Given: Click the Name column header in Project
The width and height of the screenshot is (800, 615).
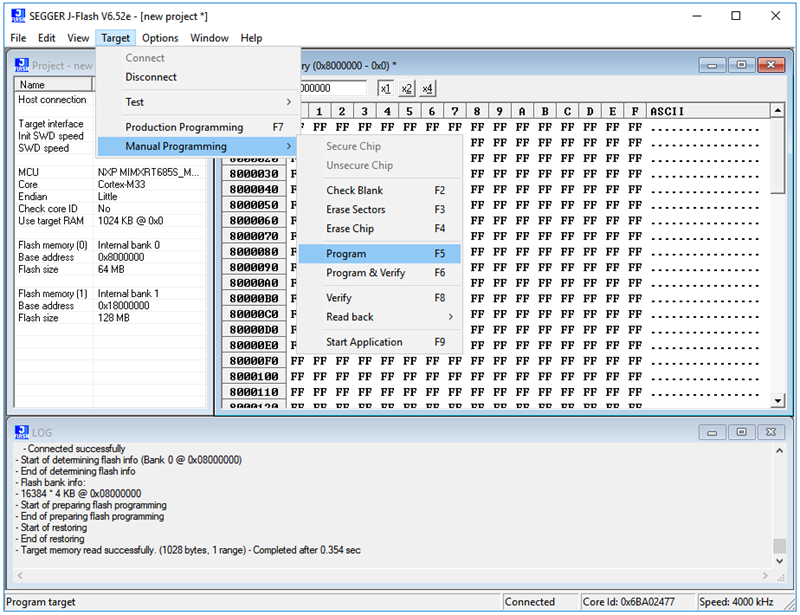Looking at the screenshot, I should tap(54, 84).
